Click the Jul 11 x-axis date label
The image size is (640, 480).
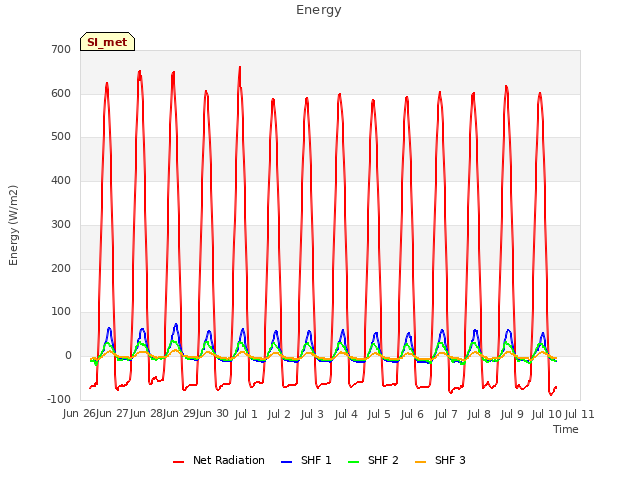click(x=580, y=414)
